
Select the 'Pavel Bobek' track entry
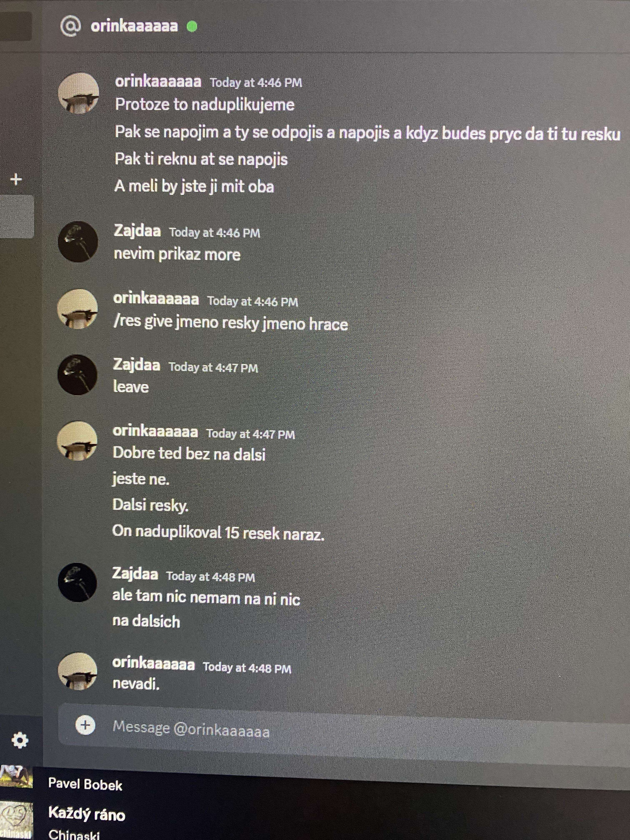coord(85,785)
